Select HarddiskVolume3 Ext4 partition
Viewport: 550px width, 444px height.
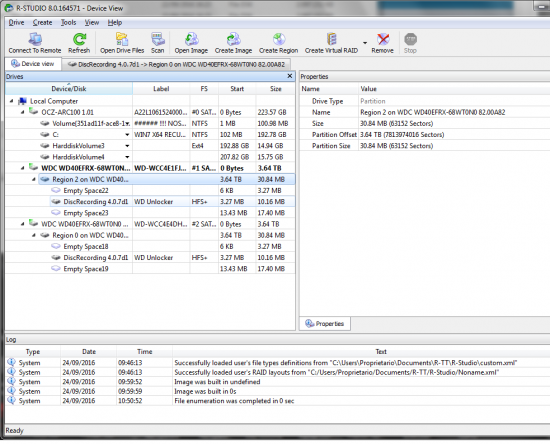tap(150, 146)
